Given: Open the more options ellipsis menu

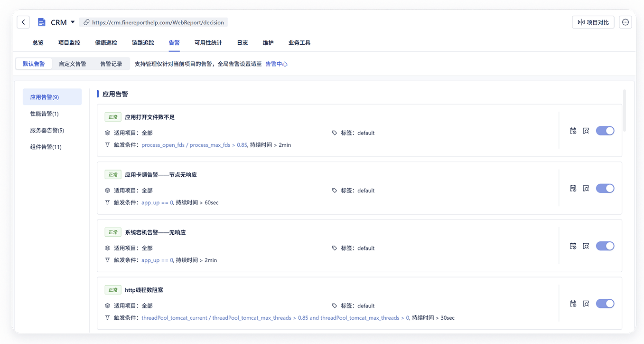Looking at the screenshot, I should 625,22.
